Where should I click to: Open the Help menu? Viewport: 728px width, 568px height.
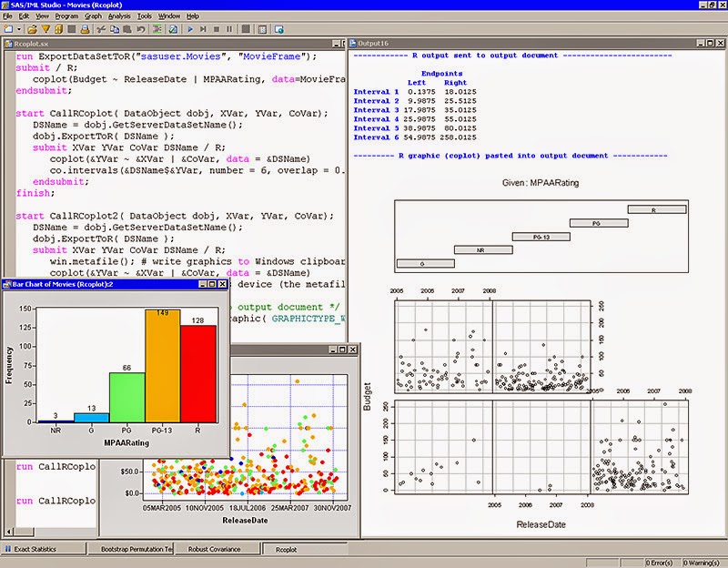193,15
